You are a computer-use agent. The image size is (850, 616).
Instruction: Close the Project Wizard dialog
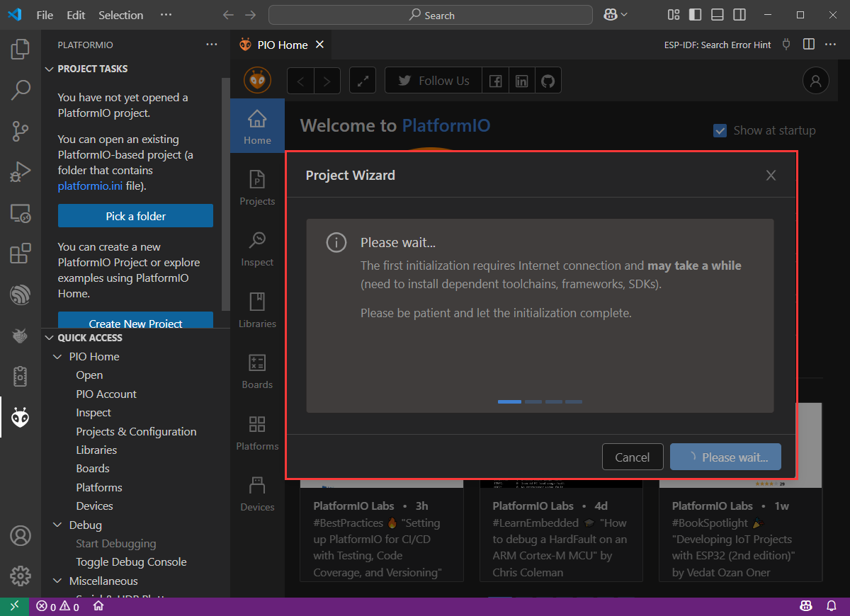771,175
